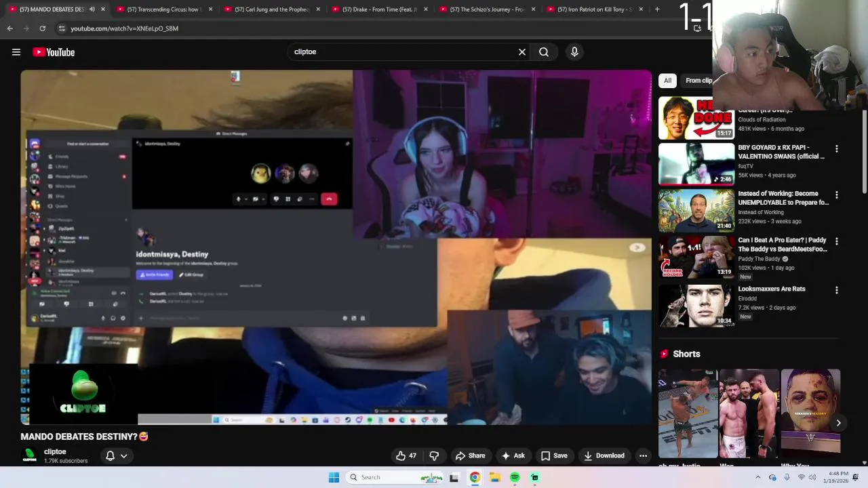Open options menu for Instead of Working video

pos(836,195)
